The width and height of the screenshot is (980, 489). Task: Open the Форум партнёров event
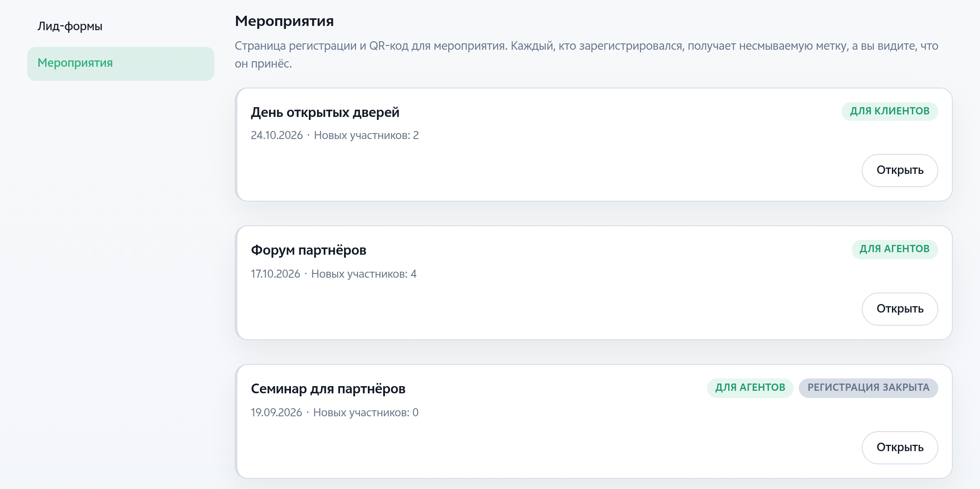(900, 309)
